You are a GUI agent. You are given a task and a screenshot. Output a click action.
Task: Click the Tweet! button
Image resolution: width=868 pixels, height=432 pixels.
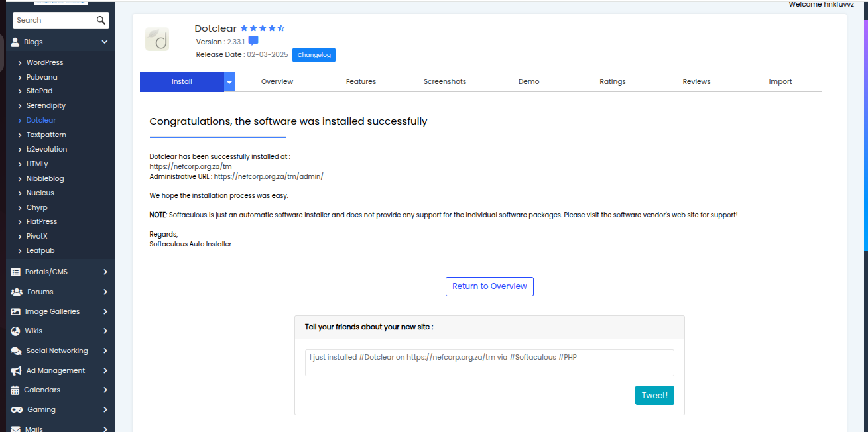(654, 396)
